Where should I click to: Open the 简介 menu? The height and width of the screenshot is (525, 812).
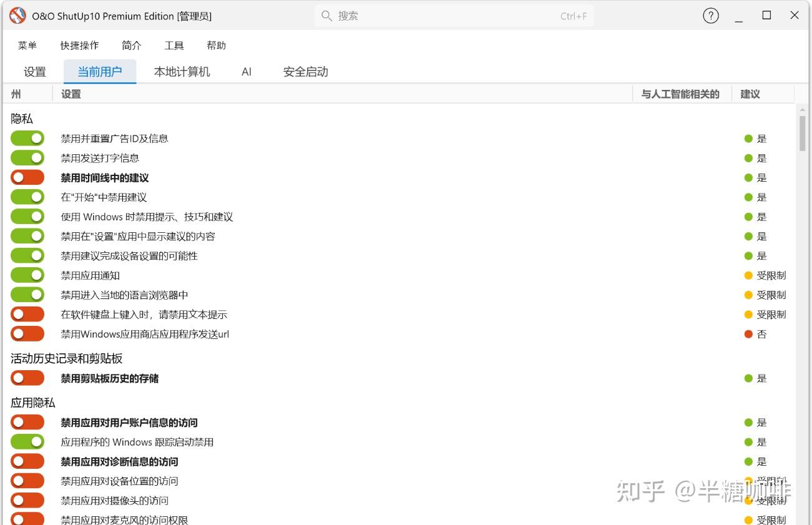132,46
